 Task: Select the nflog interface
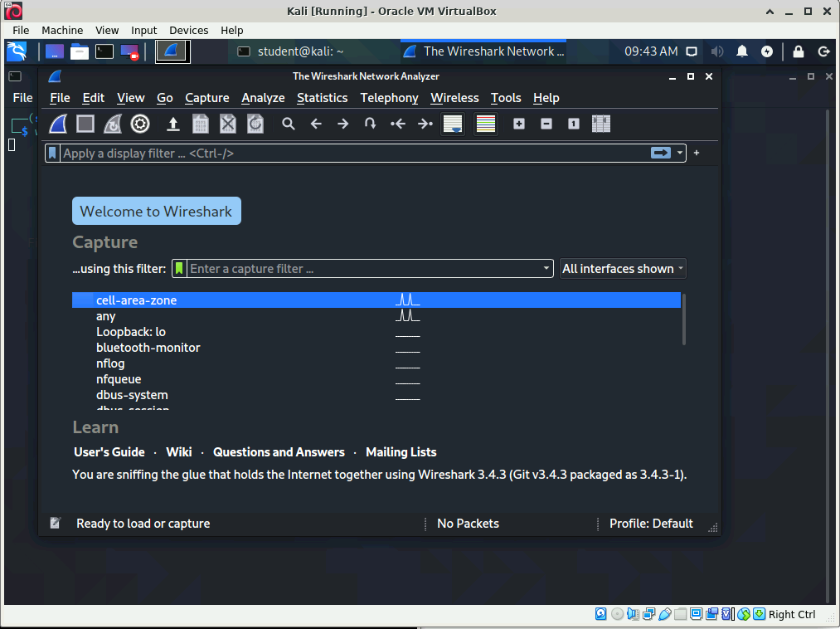[376, 363]
